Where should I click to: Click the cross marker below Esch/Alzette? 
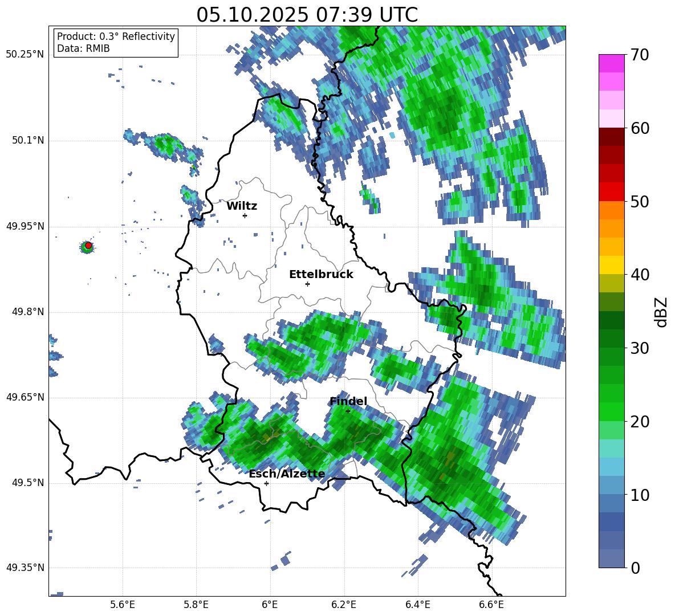266,483
